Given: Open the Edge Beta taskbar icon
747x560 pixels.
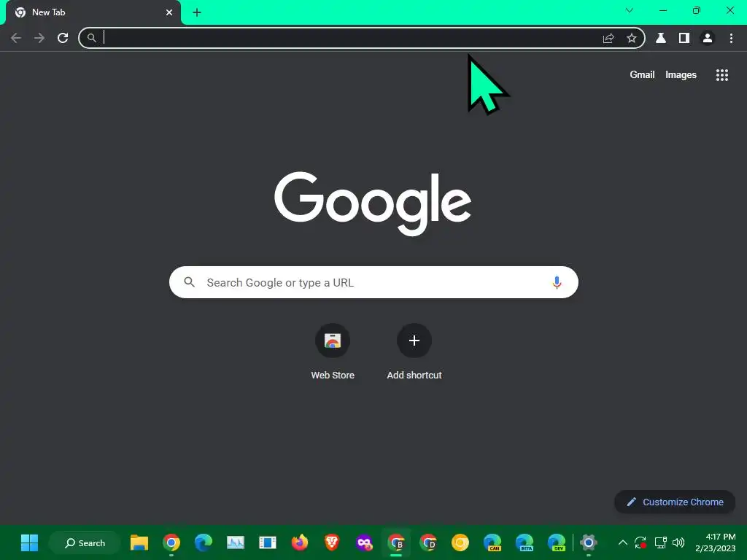Looking at the screenshot, I should pyautogui.click(x=525, y=542).
